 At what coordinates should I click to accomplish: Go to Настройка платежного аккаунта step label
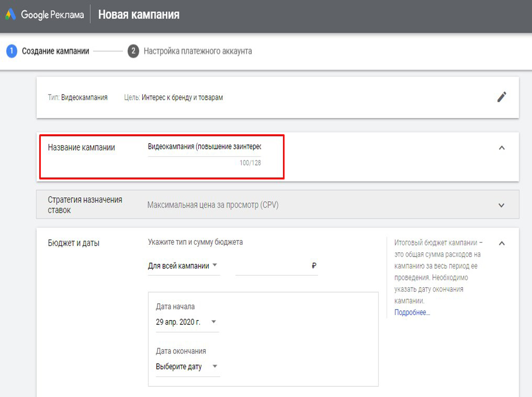[198, 51]
